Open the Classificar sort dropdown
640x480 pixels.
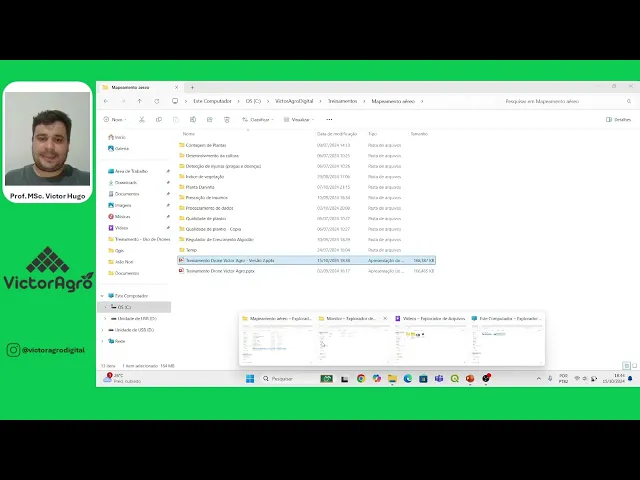(x=258, y=120)
